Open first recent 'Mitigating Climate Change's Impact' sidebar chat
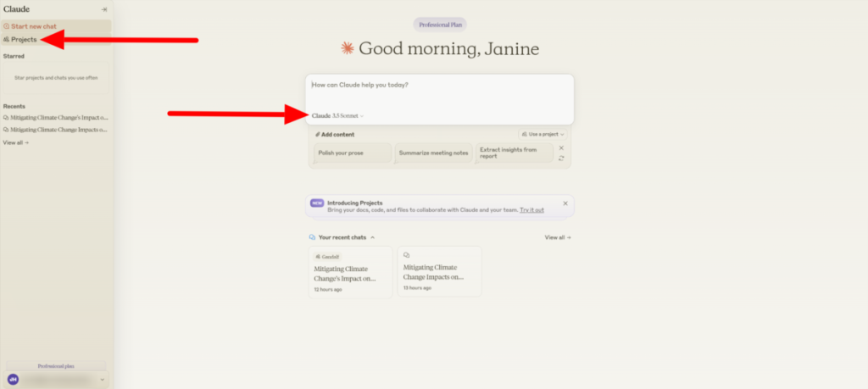Viewport: 868px width, 389px height. 55,117
